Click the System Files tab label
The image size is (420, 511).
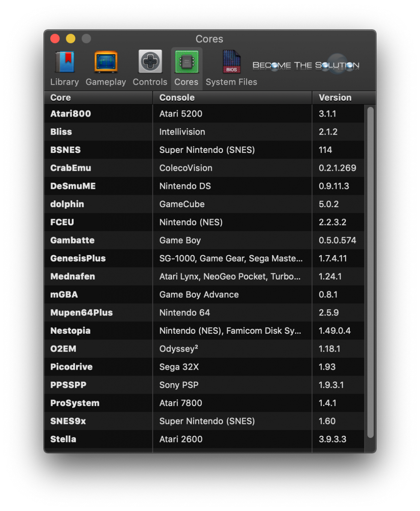click(x=231, y=82)
